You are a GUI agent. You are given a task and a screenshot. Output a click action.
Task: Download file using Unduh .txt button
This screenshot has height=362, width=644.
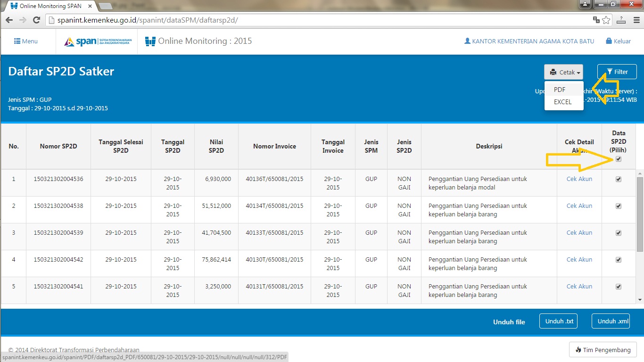point(558,321)
